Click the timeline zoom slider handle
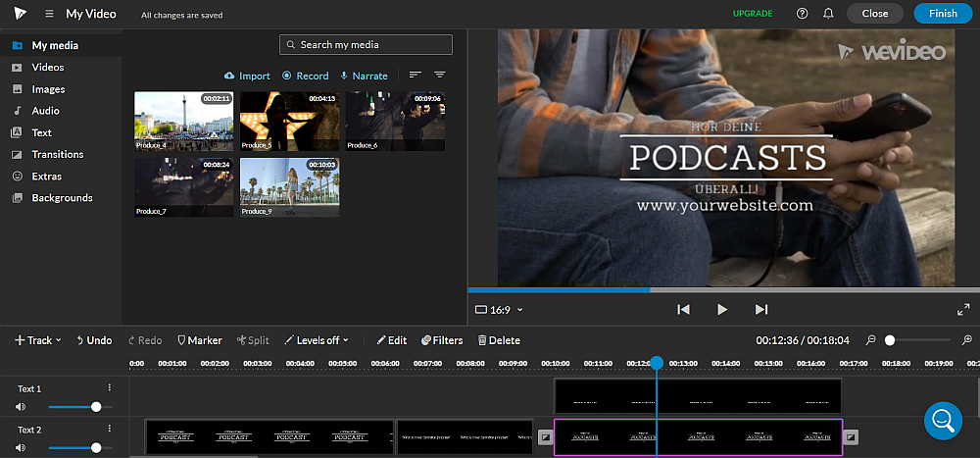 pyautogui.click(x=890, y=340)
